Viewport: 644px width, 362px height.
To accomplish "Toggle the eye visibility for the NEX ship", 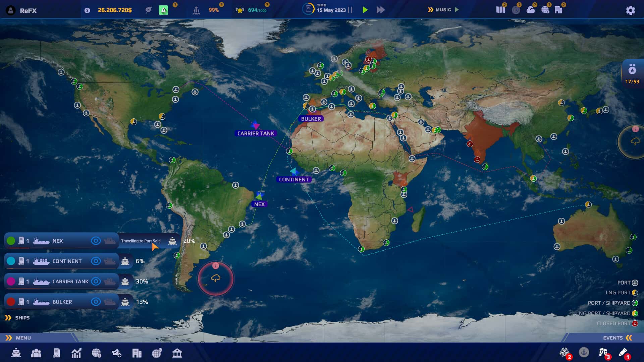I will (x=95, y=241).
